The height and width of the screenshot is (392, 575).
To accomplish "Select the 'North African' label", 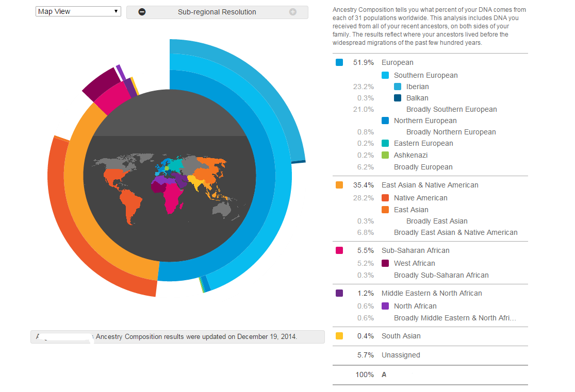I will coord(415,306).
